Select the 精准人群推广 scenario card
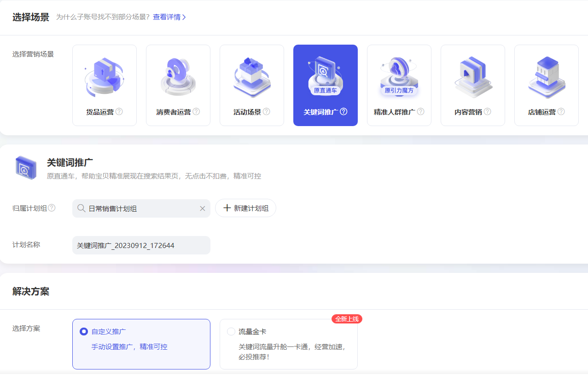This screenshot has height=375, width=588. [x=399, y=85]
